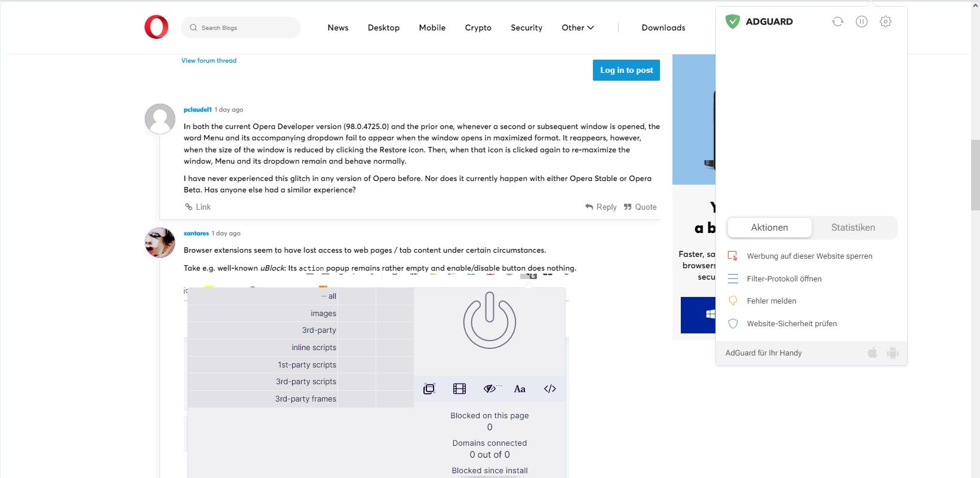Viewport: 980px width, 478px height.
Task: Toggle uBlock remote fonts Aa icon
Action: (x=520, y=389)
